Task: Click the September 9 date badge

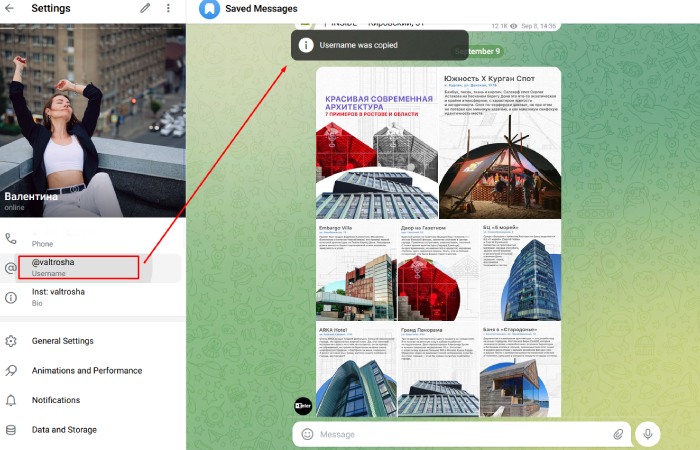Action: point(479,51)
